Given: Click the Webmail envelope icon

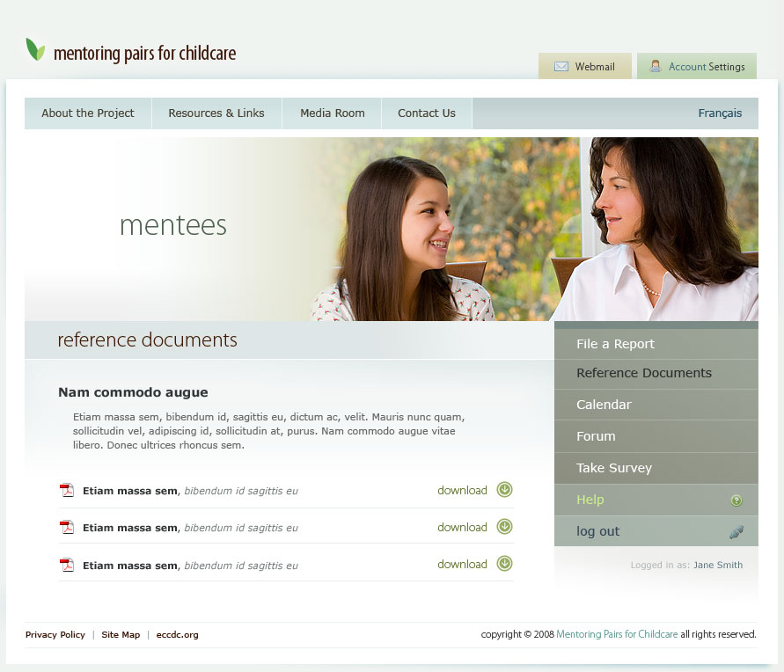Looking at the screenshot, I should pyautogui.click(x=561, y=67).
